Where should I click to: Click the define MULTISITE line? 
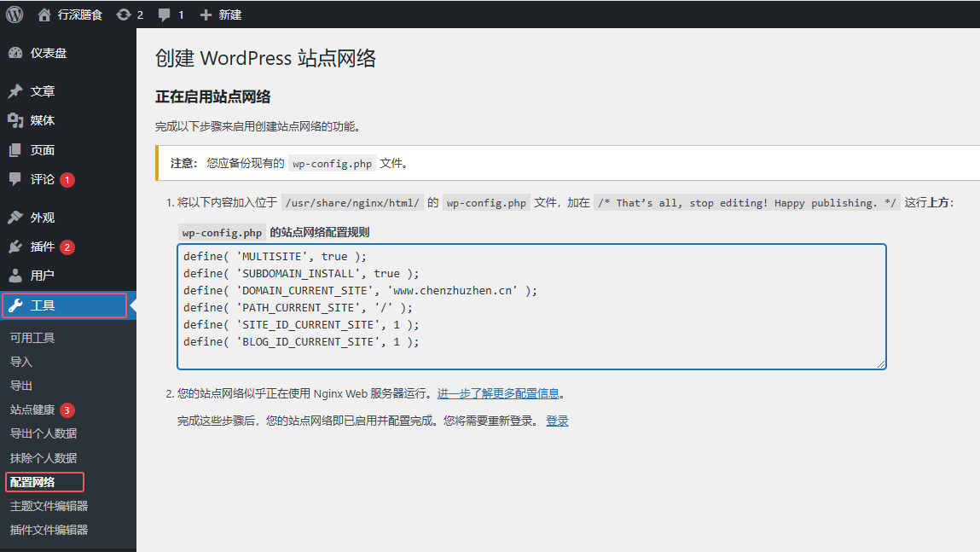click(275, 256)
